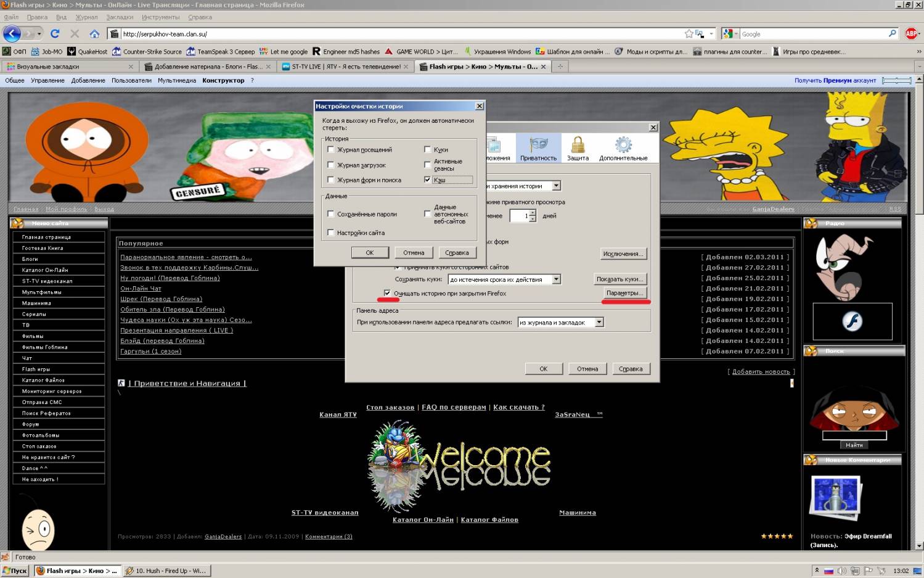This screenshot has height=578, width=924.
Task: Open the address bar history dropdown arrow
Action: (x=711, y=33)
